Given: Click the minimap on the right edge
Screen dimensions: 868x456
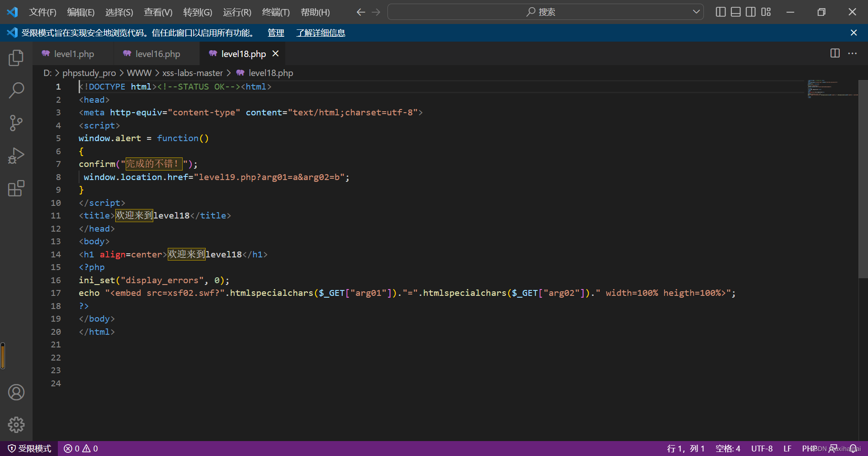Looking at the screenshot, I should point(832,89).
